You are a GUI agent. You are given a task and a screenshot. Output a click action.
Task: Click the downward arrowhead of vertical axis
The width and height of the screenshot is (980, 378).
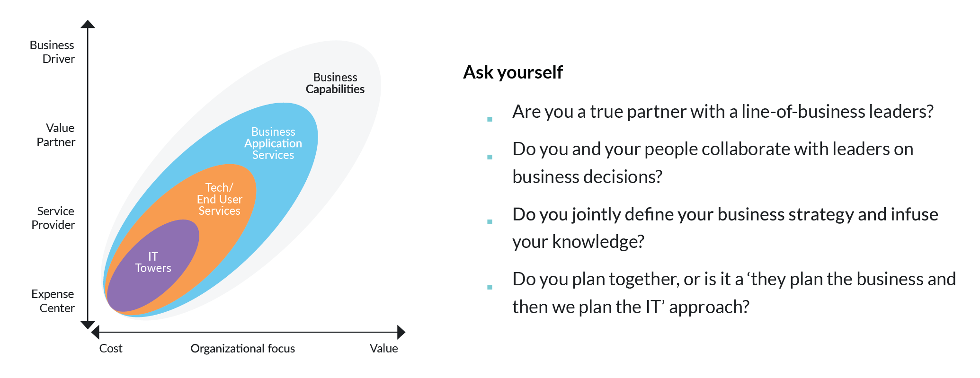(x=88, y=325)
